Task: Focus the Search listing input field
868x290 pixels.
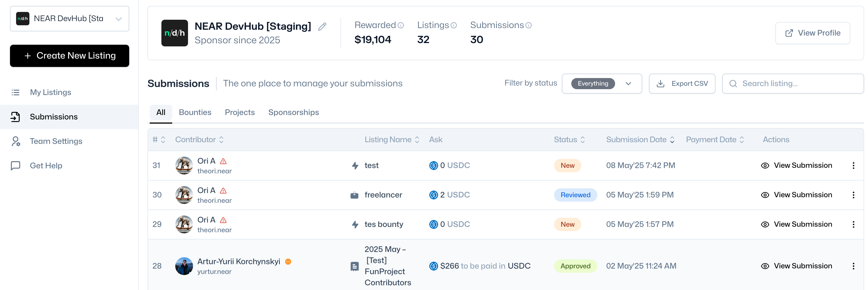Action: (793, 83)
